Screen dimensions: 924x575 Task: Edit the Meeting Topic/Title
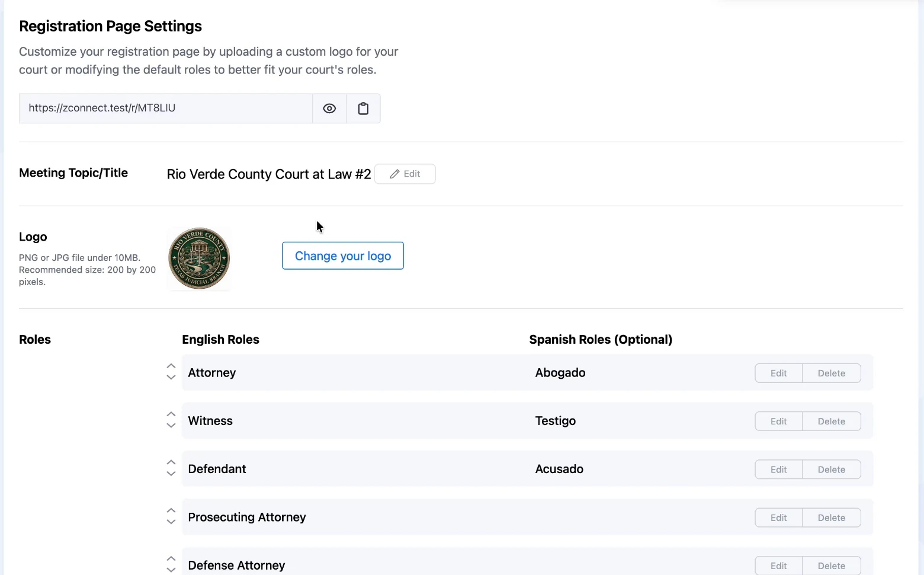[x=405, y=174]
